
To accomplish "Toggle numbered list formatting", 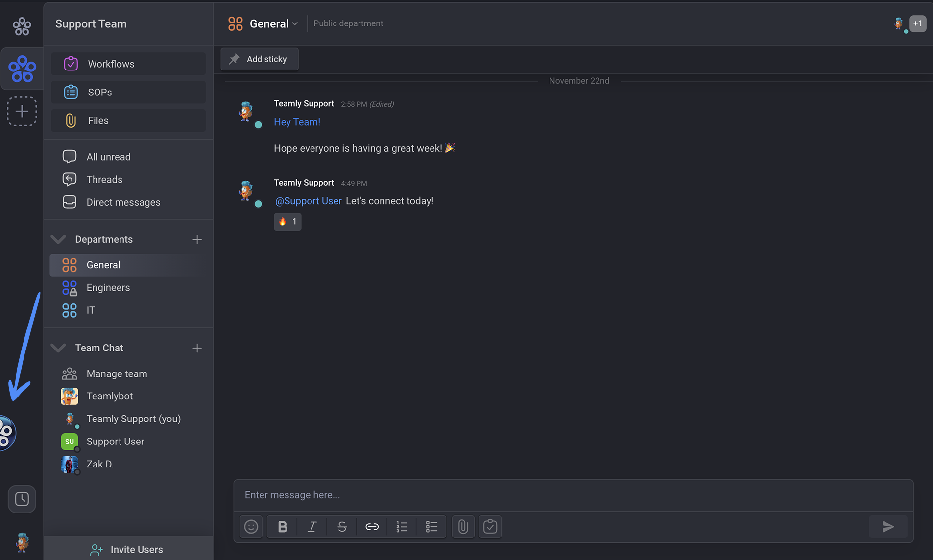I will coord(402,527).
